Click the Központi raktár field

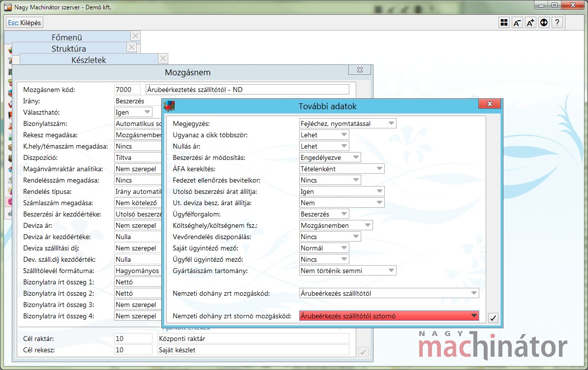253,339
